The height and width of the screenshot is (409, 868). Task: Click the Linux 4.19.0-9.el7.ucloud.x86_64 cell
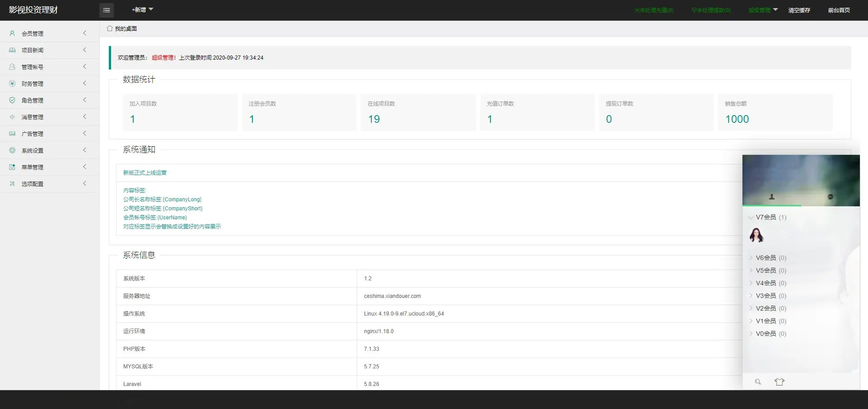click(404, 314)
